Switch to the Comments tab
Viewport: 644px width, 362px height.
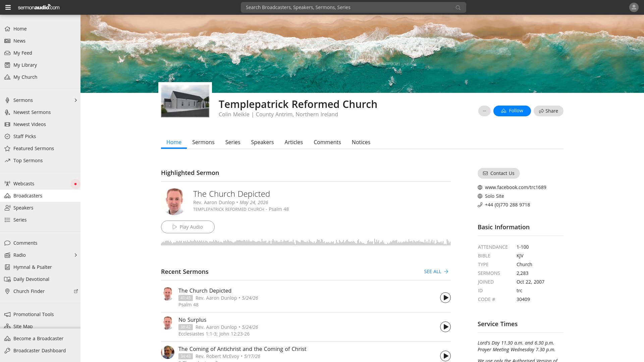[327, 142]
